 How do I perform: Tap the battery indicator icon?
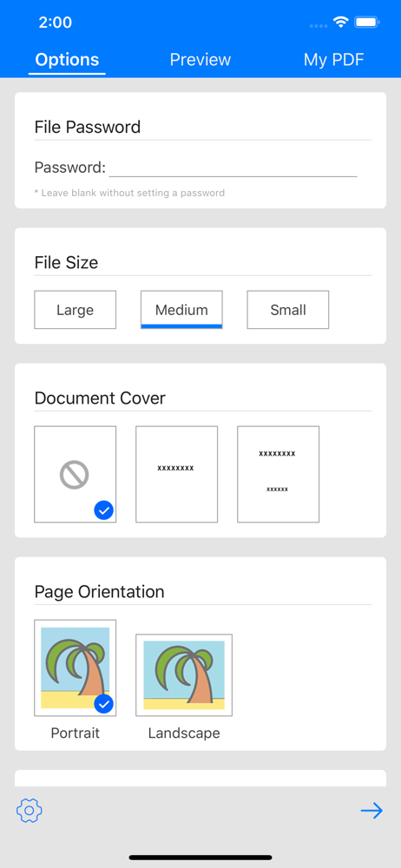pyautogui.click(x=366, y=23)
